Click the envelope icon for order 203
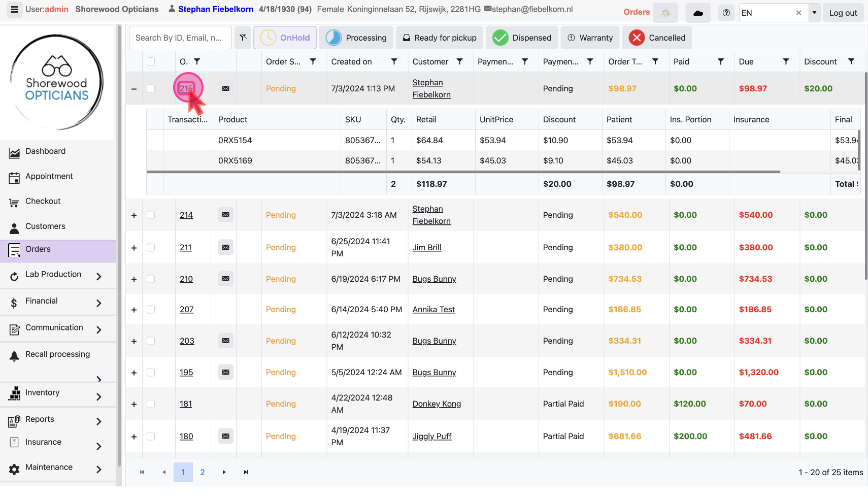The width and height of the screenshot is (868, 498). coord(225,341)
